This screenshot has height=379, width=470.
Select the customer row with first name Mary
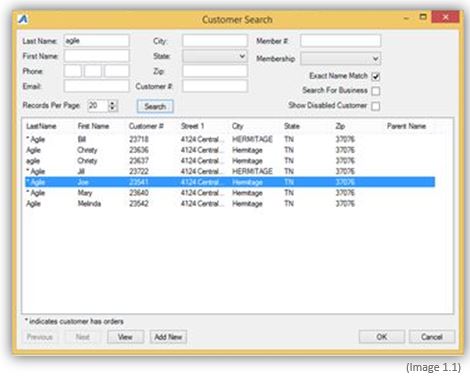pos(230,193)
